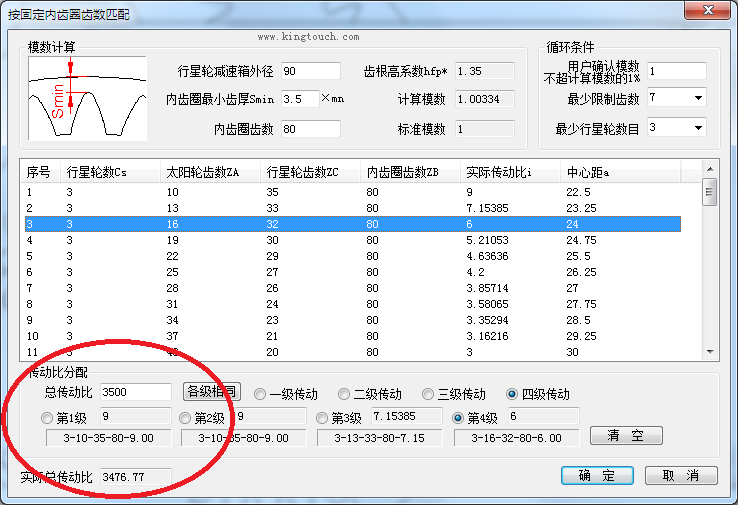This screenshot has width=738, height=508.
Task: Select row 5 with ratio 4.63636
Action: 353,256
